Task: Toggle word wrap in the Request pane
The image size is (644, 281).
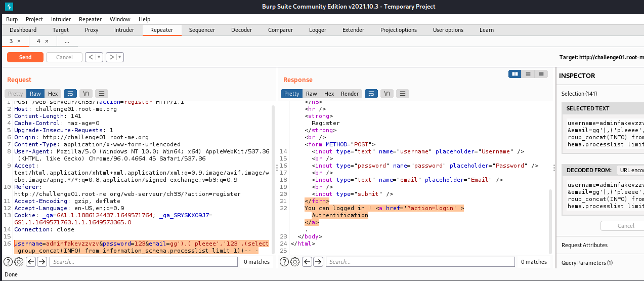Action: tap(70, 94)
